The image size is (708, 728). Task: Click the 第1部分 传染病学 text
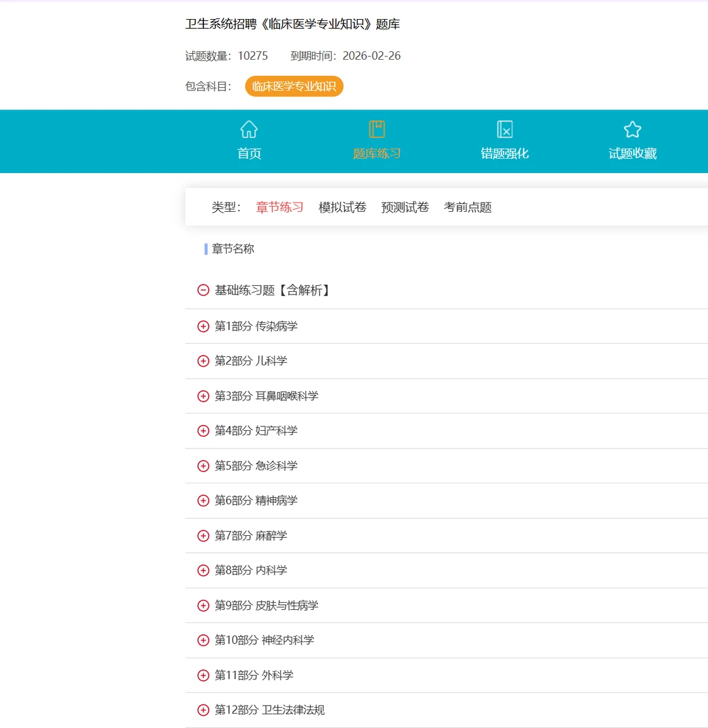(256, 327)
